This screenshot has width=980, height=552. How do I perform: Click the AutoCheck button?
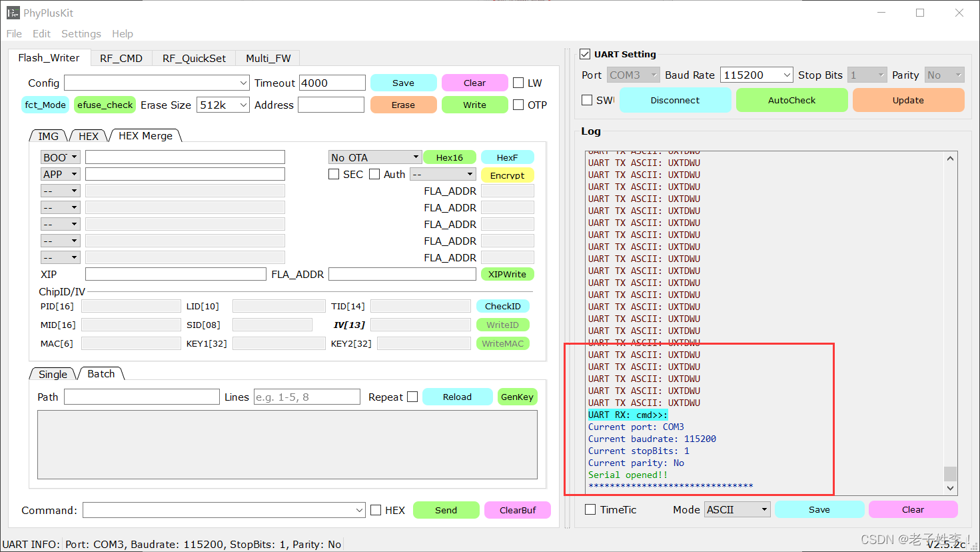tap(791, 100)
